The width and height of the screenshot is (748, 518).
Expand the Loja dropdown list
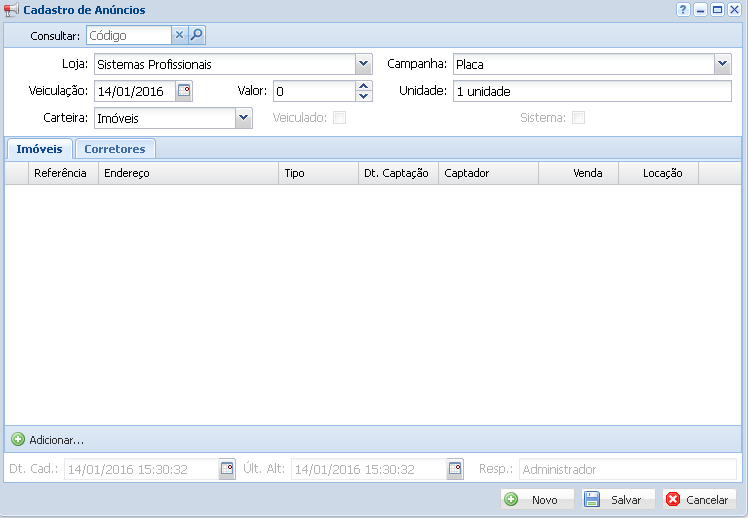click(363, 65)
